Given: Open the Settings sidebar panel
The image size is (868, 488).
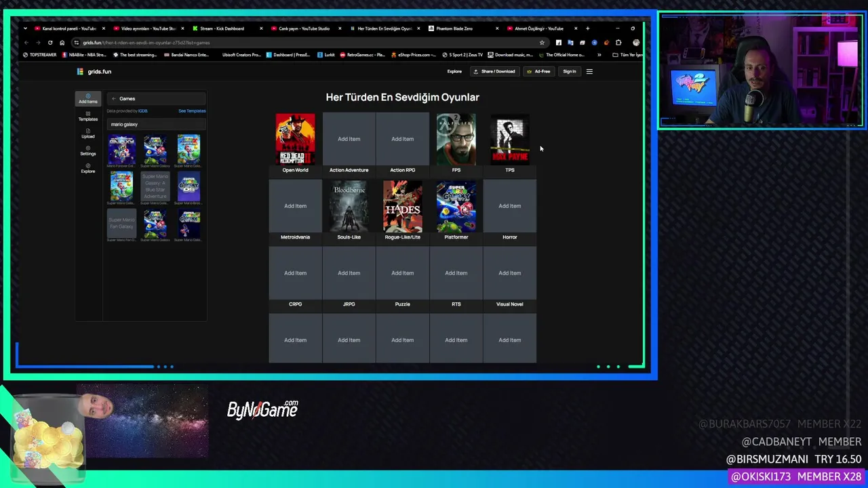Looking at the screenshot, I should (x=87, y=150).
